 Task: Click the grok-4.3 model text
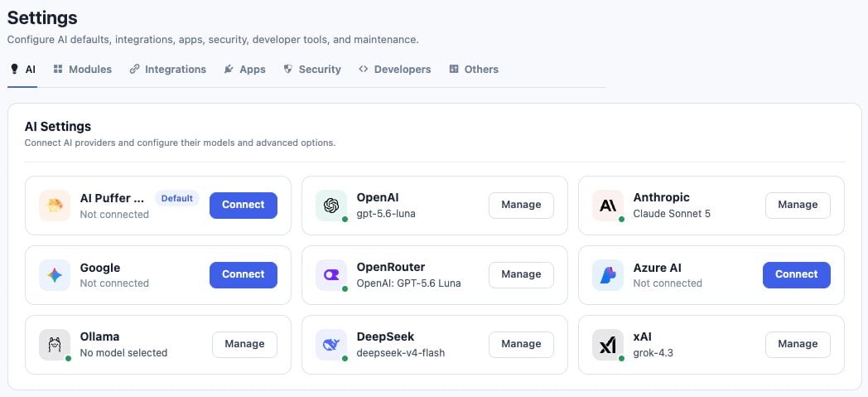coord(653,353)
